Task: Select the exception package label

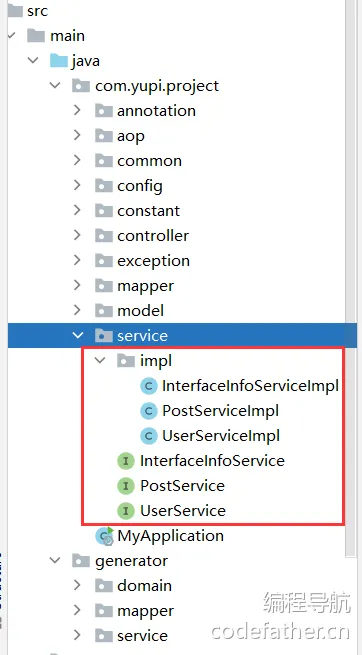Action: click(x=154, y=261)
